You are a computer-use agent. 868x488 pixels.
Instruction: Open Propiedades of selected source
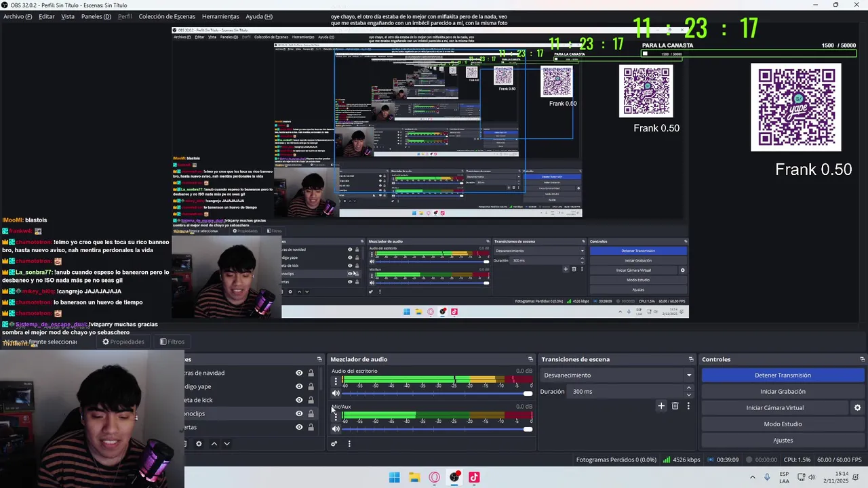[x=123, y=342]
